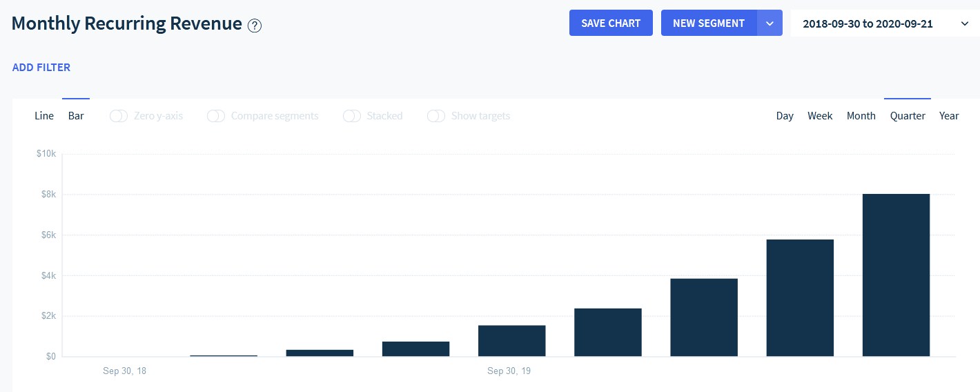980x392 pixels.
Task: Set chart interval to Month
Action: (x=861, y=116)
